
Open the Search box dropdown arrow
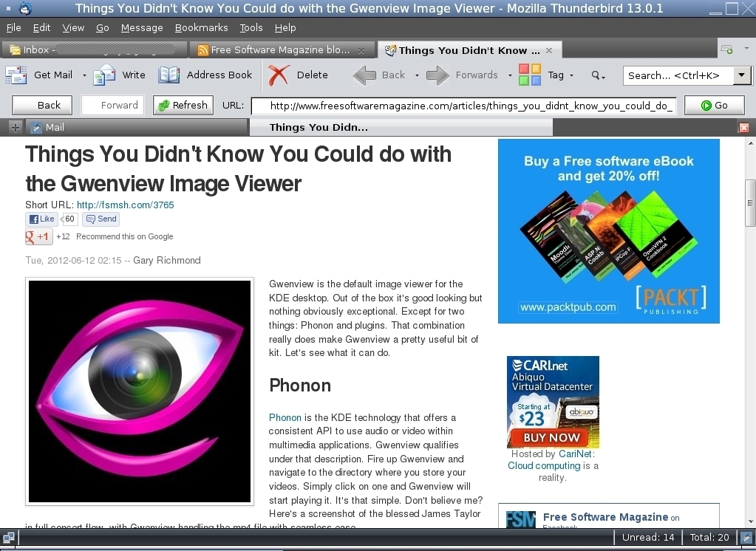pyautogui.click(x=742, y=75)
